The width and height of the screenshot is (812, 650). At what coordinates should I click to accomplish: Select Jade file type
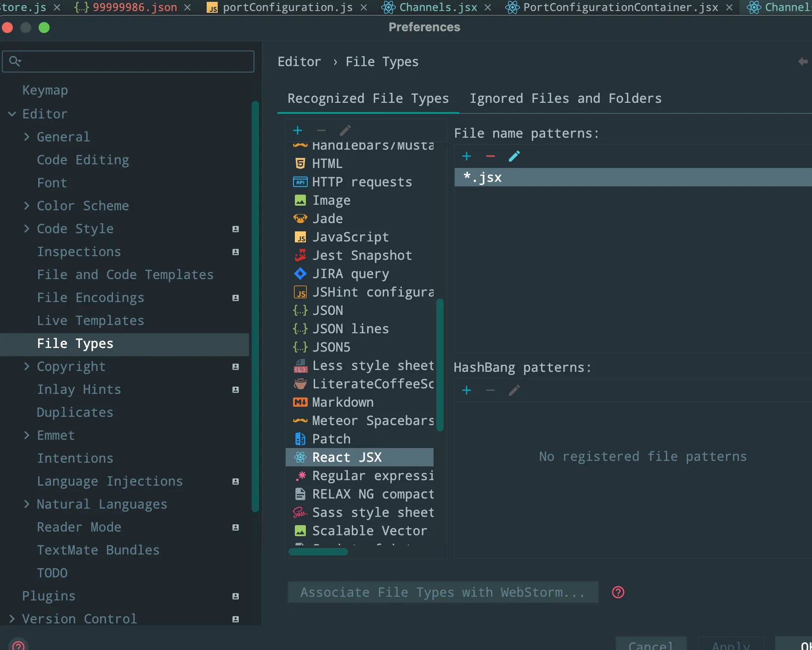pos(360,219)
